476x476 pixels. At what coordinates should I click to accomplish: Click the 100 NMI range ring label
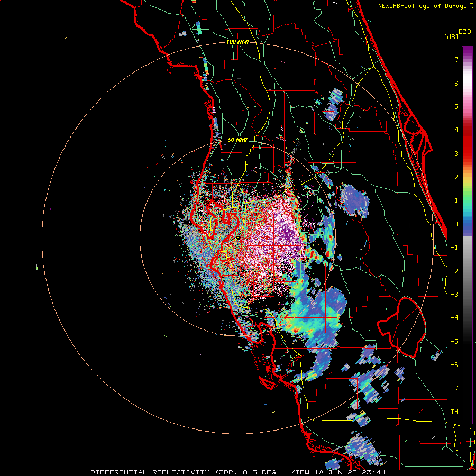237,42
